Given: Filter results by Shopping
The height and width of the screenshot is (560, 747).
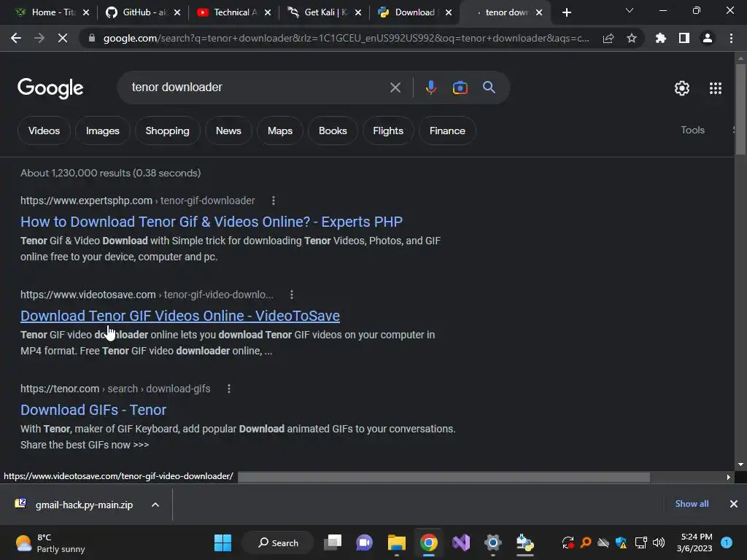Looking at the screenshot, I should [x=167, y=131].
